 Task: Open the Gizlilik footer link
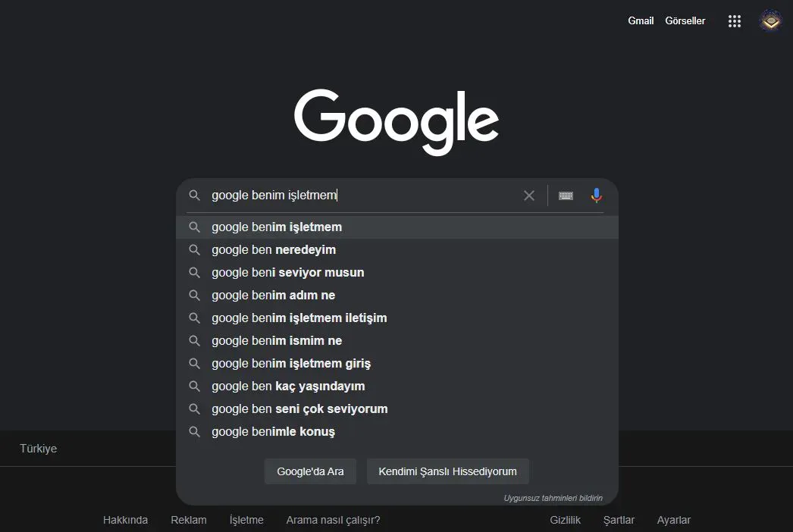tap(565, 520)
